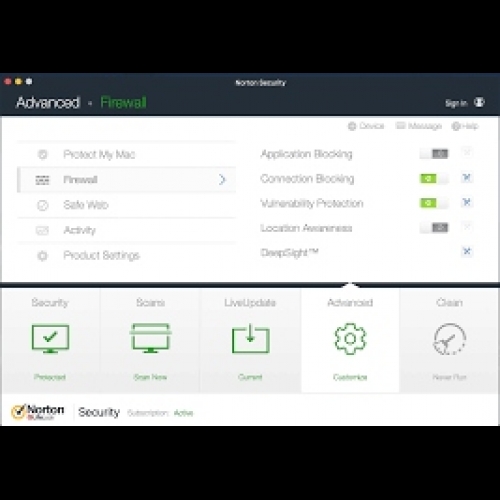Open Vulnerability Protection settings wrench icon
This screenshot has height=500, width=500.
[x=467, y=202]
